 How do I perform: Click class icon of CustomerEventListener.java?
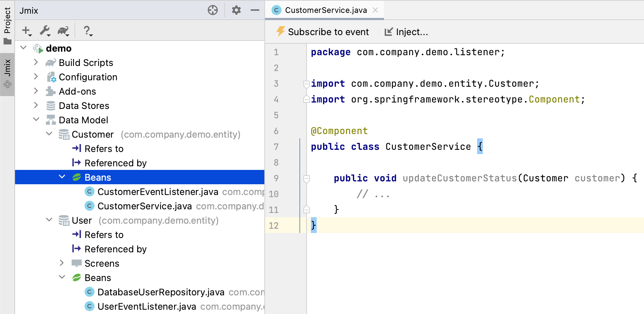[90, 192]
